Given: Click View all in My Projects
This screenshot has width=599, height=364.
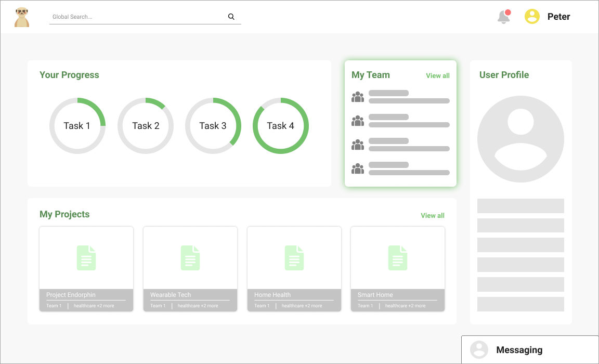Looking at the screenshot, I should pyautogui.click(x=433, y=216).
